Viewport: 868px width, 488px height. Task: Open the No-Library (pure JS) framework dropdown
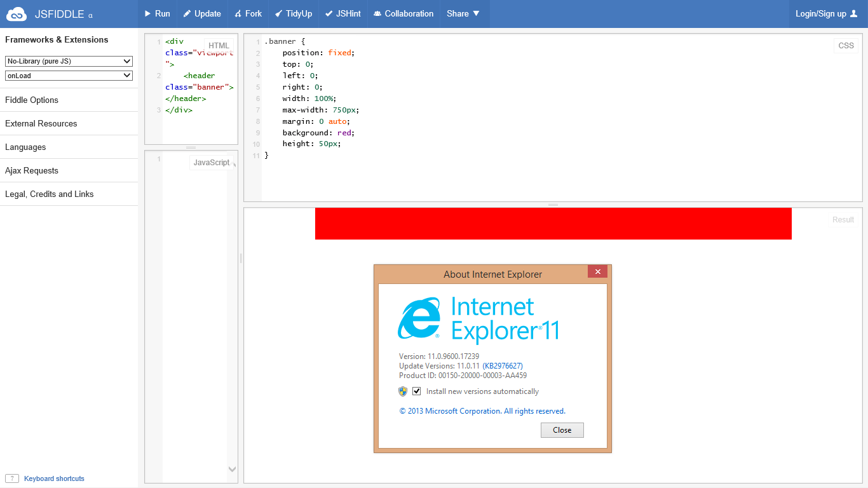69,61
